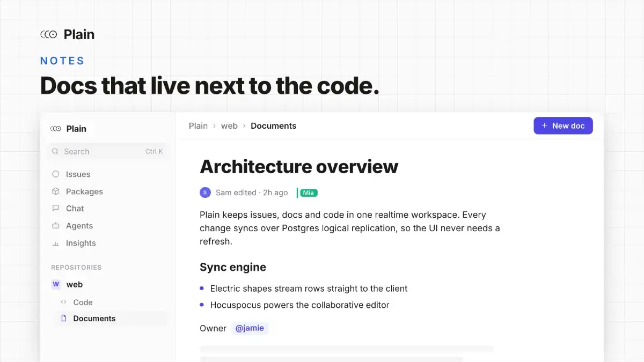Focus the Search field
The height and width of the screenshot is (362, 644).
107,152
